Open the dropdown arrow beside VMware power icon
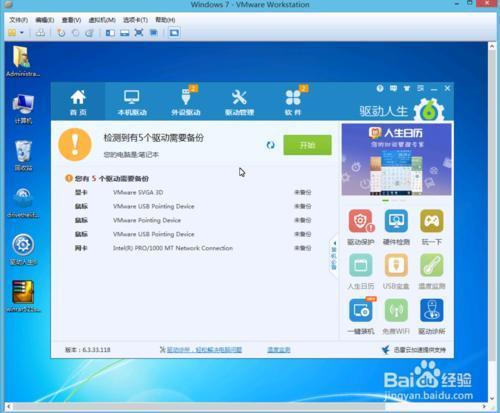Screen dimensions: 500x413 click(x=22, y=33)
